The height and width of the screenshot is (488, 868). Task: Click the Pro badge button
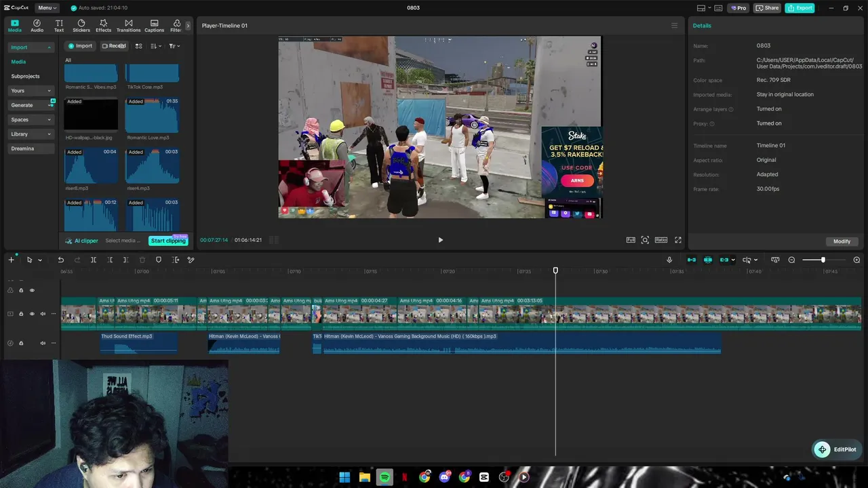coord(738,8)
